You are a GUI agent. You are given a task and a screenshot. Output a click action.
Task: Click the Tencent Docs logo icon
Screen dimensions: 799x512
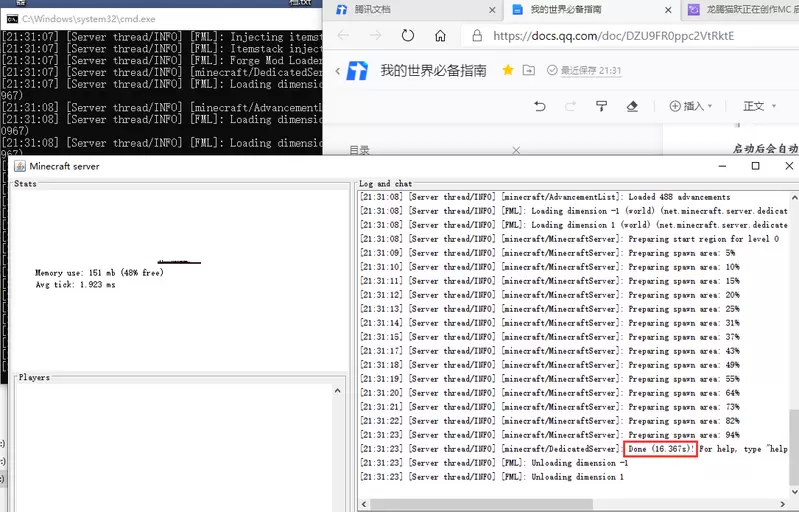tap(357, 70)
